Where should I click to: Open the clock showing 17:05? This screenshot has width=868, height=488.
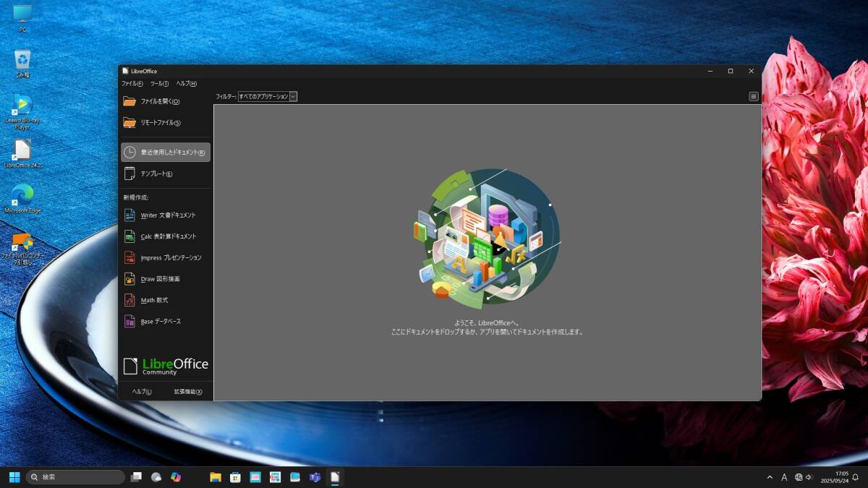pos(834,477)
